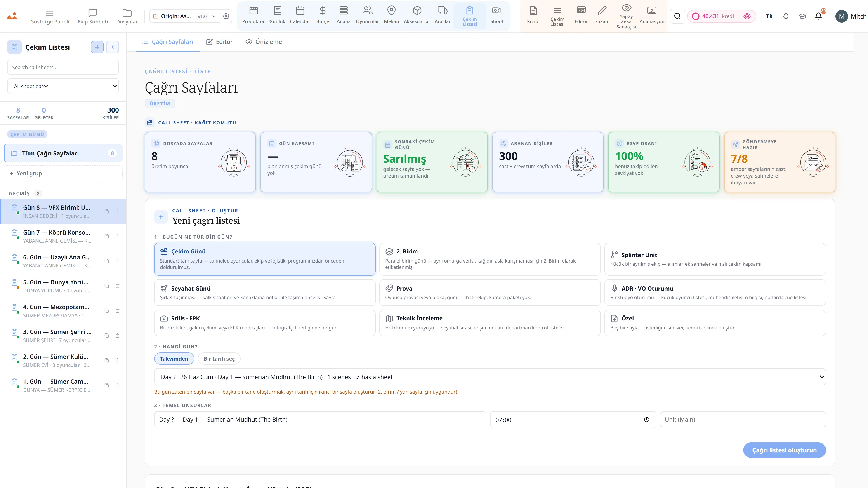Open the shoot day selection dropdown
Image resolution: width=868 pixels, height=488 pixels.
pos(490,377)
